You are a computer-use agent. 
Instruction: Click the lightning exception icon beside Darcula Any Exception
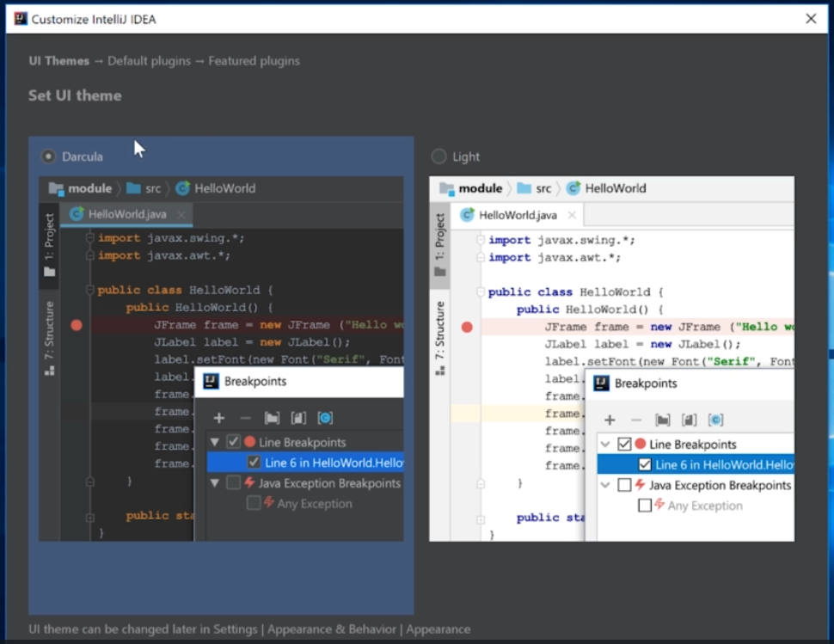(269, 501)
